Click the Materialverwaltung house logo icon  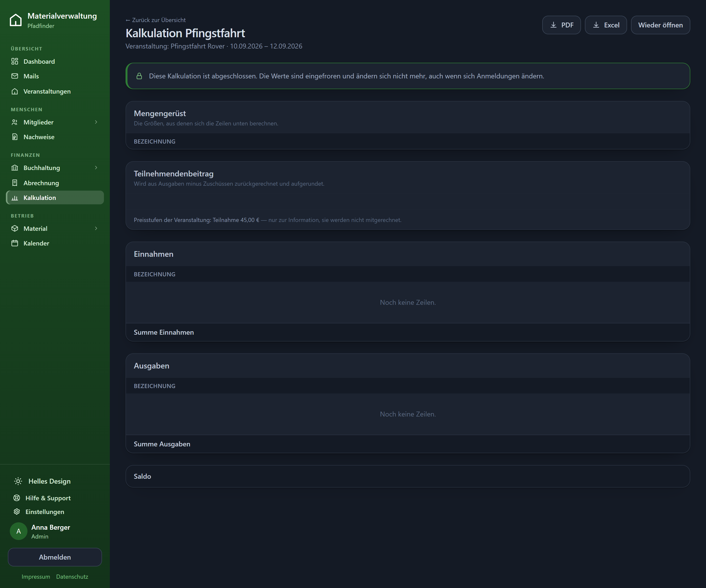pos(16,20)
